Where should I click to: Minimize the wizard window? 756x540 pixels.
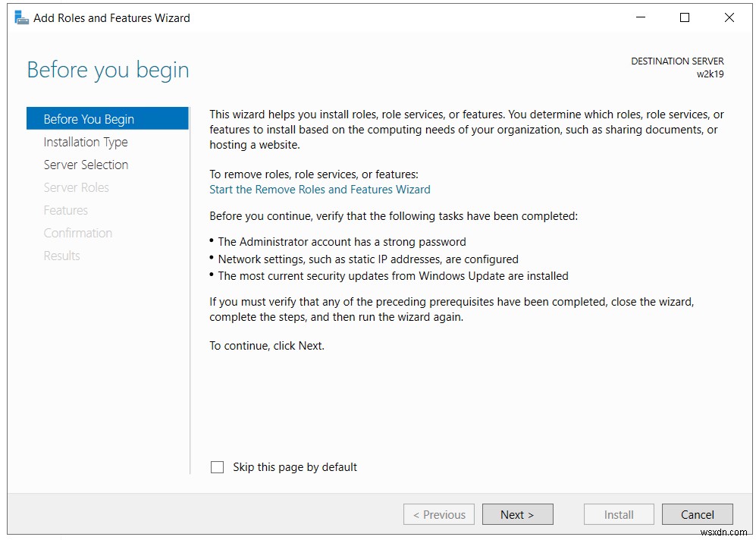(x=640, y=17)
